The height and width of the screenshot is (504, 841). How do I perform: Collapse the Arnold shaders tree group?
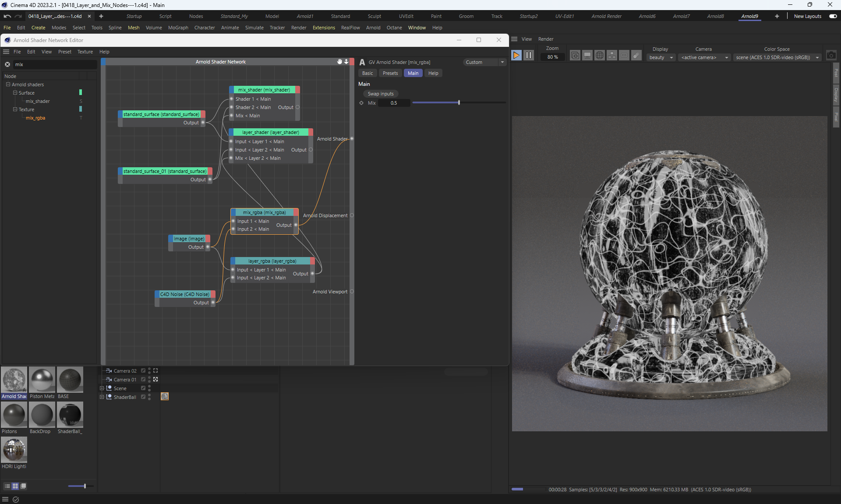coord(8,85)
